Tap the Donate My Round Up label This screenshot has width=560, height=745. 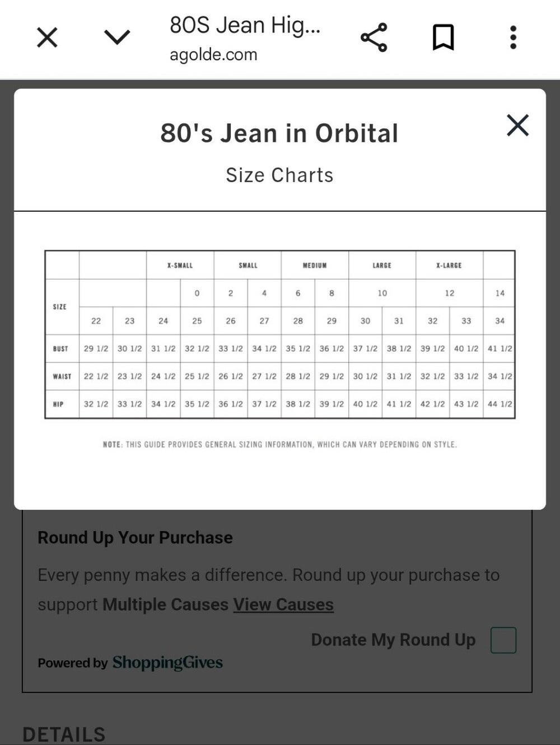pos(393,640)
